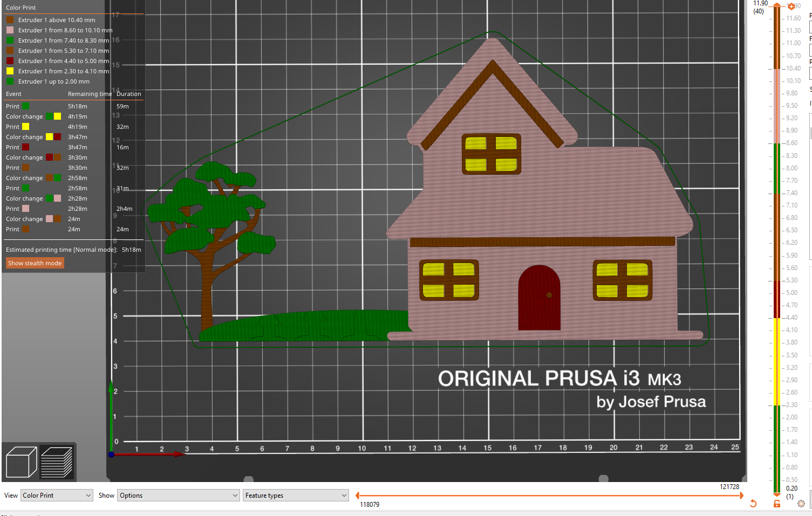Click the red door on the house model
This screenshot has width=812, height=516.
pyautogui.click(x=539, y=298)
